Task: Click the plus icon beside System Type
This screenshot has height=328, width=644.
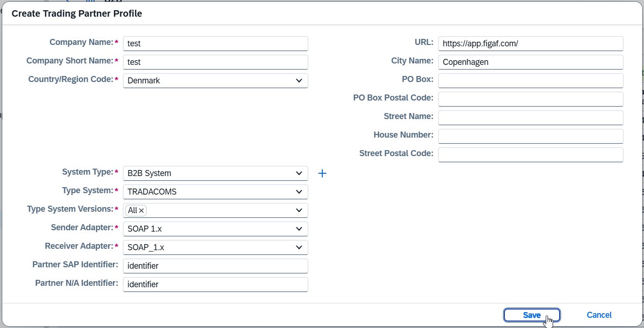Action: pos(322,173)
